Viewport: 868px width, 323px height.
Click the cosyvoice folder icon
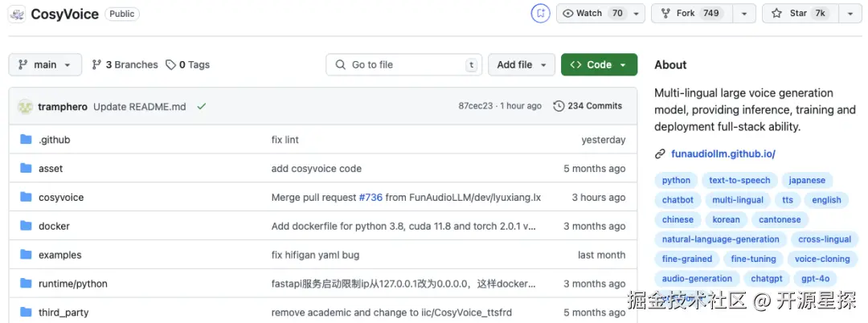pyautogui.click(x=26, y=197)
